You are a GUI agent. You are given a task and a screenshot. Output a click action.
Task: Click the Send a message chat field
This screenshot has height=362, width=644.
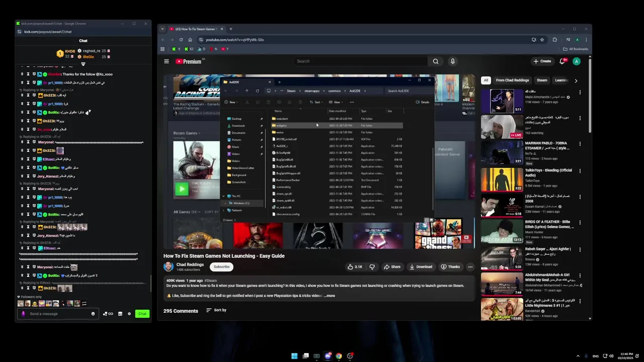click(x=59, y=314)
